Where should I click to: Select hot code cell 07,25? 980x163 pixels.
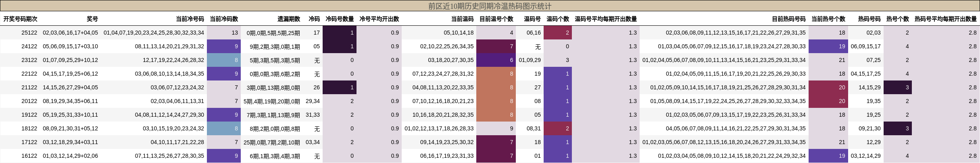[x=874, y=60]
